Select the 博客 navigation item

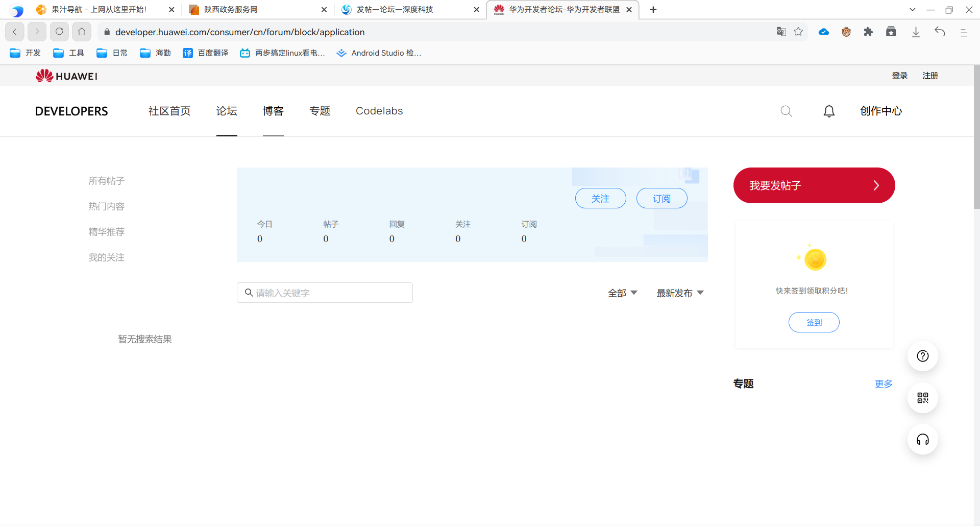pyautogui.click(x=273, y=111)
